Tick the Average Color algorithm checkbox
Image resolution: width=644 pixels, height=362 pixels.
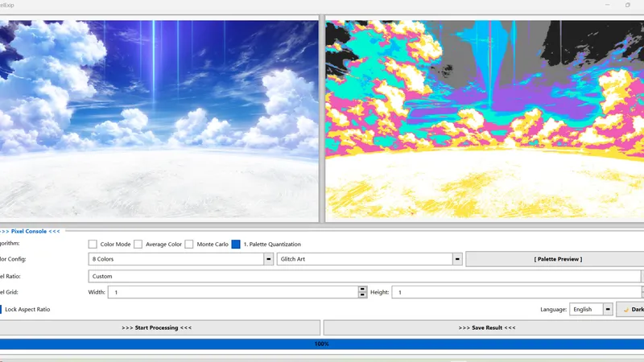pos(138,244)
